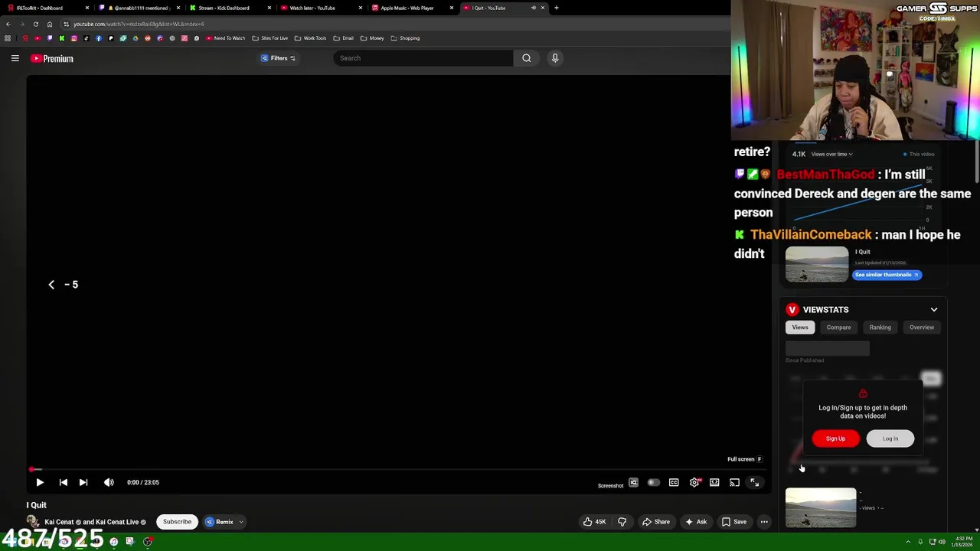Skip to next video in playlist
This screenshot has width=980, height=551.
pyautogui.click(x=83, y=483)
